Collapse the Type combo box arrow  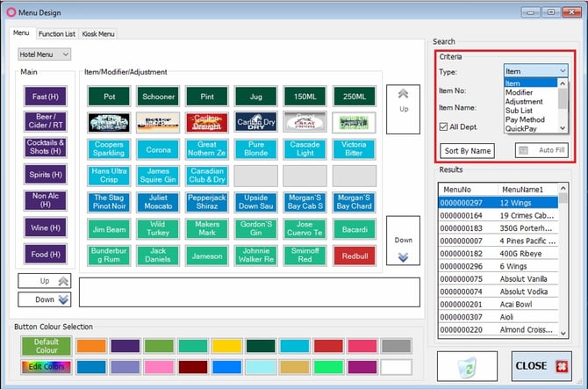click(563, 71)
